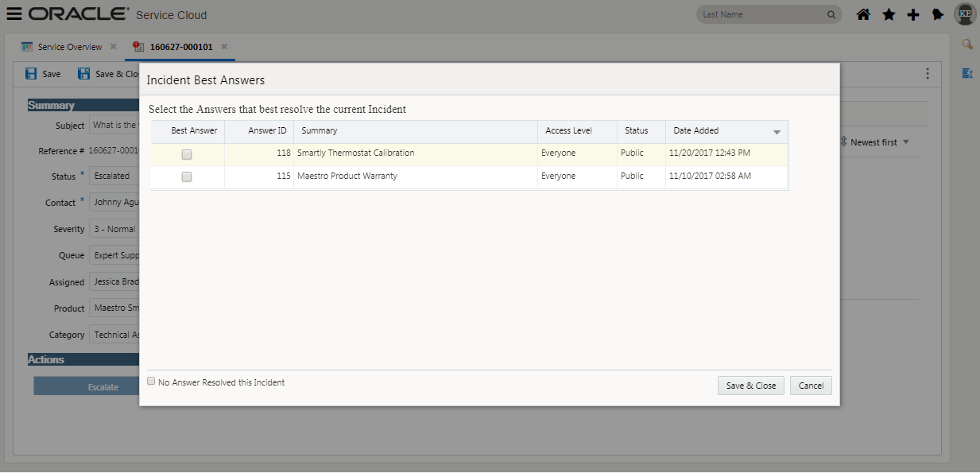Screen dimensions: 980x473
Task: Open the three-dot more options menu
Action: 927,74
